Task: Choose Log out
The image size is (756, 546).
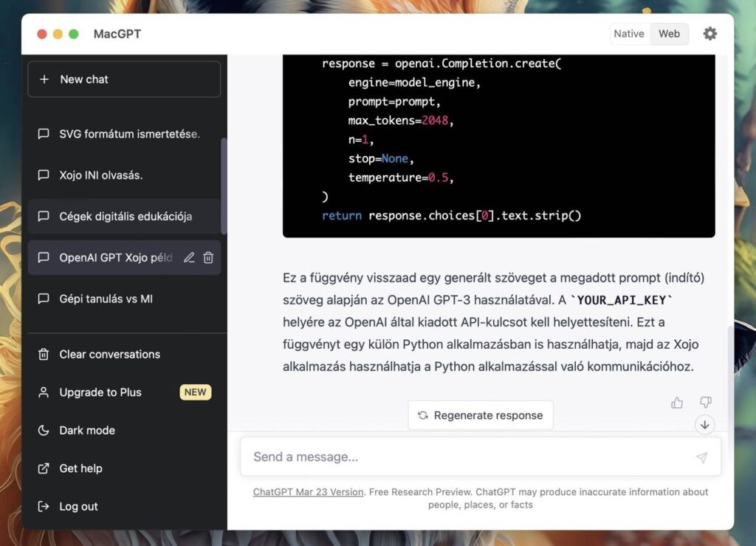Action: pyautogui.click(x=124, y=506)
